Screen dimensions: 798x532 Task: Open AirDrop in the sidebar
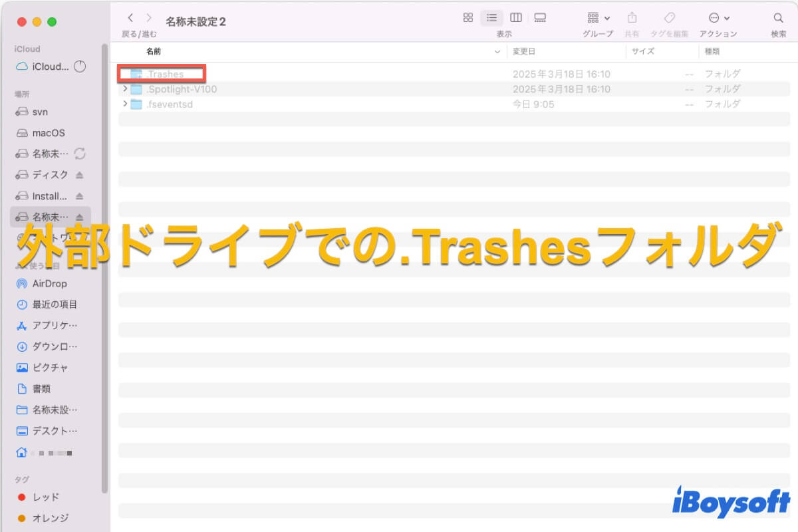(x=49, y=283)
